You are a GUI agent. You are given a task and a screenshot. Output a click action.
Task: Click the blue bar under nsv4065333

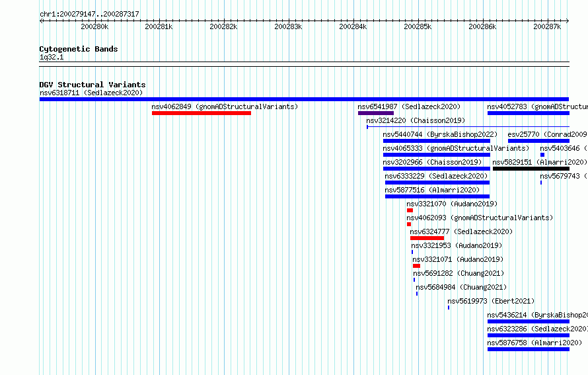(437, 155)
